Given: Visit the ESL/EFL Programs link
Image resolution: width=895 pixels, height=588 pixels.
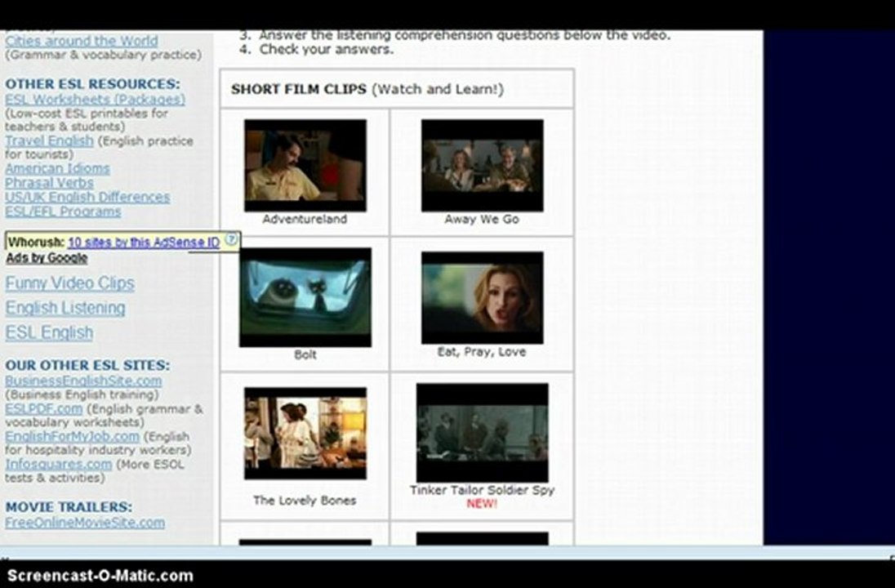Looking at the screenshot, I should coord(63,212).
